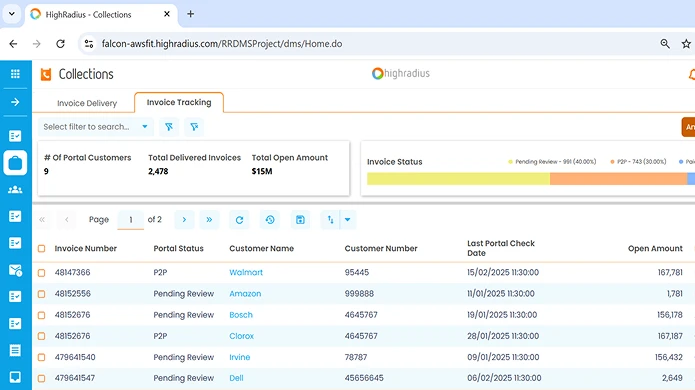Jump to the last page
Viewport: 695px width, 390px height.
209,219
